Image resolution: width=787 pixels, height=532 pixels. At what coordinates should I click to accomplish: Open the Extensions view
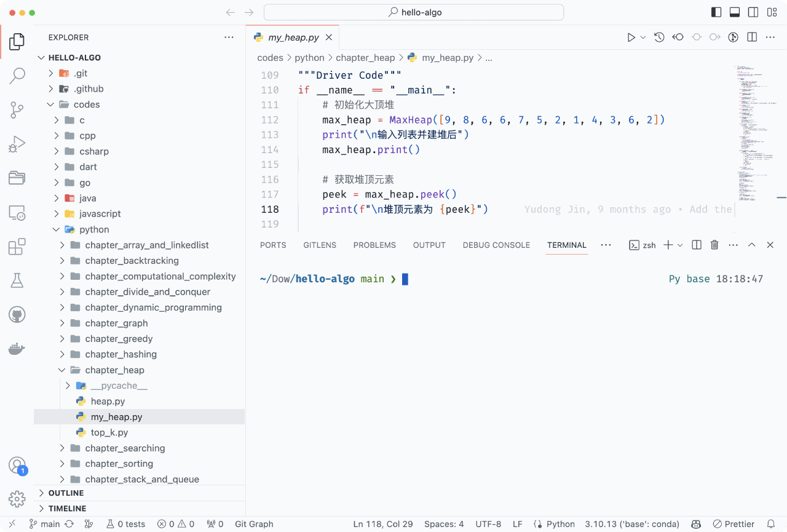click(17, 246)
